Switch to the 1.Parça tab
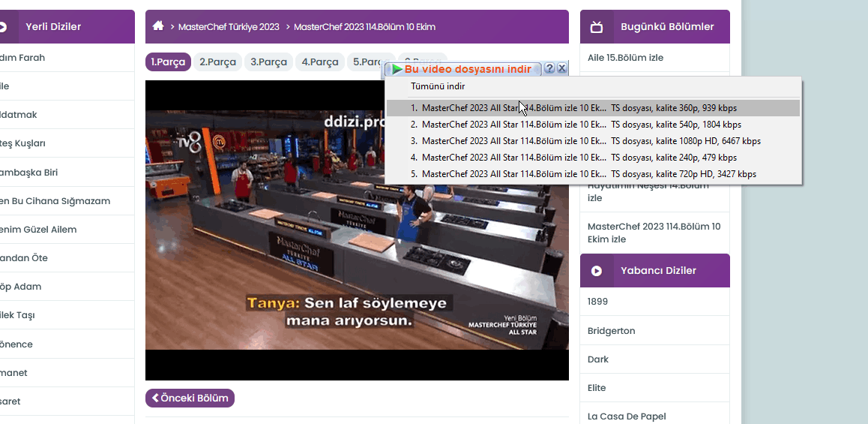This screenshot has width=868, height=424. pos(169,62)
